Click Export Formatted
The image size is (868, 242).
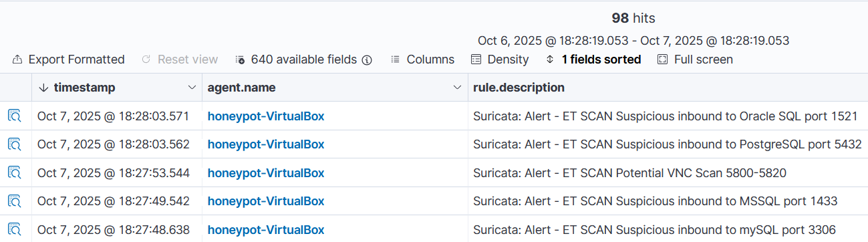[x=68, y=59]
